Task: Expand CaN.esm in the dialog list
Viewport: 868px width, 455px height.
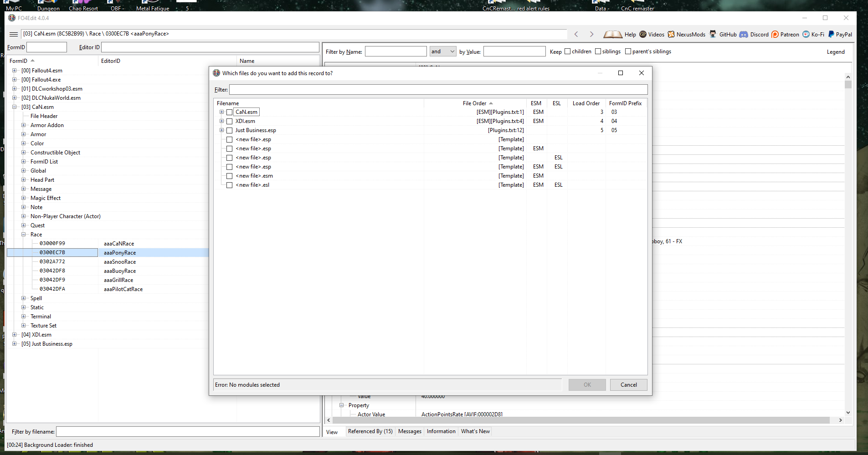Action: 222,112
